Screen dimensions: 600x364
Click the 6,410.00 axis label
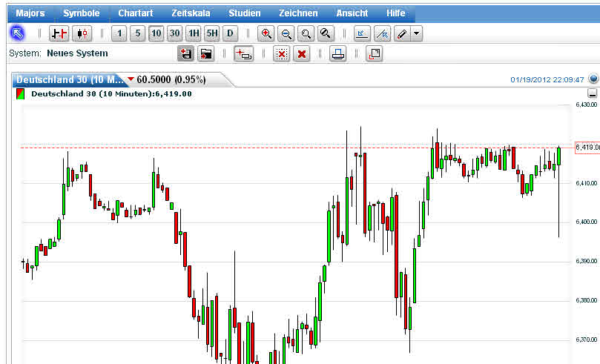[586, 183]
